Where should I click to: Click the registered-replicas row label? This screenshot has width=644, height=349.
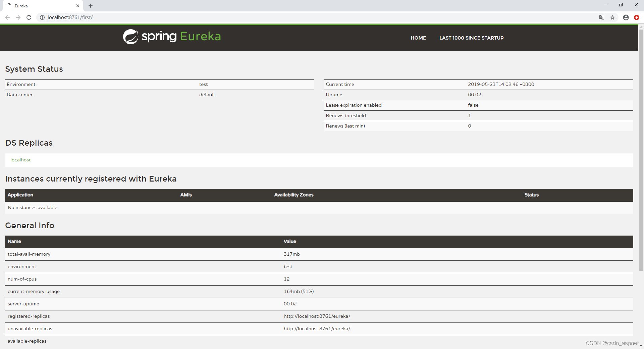click(29, 316)
